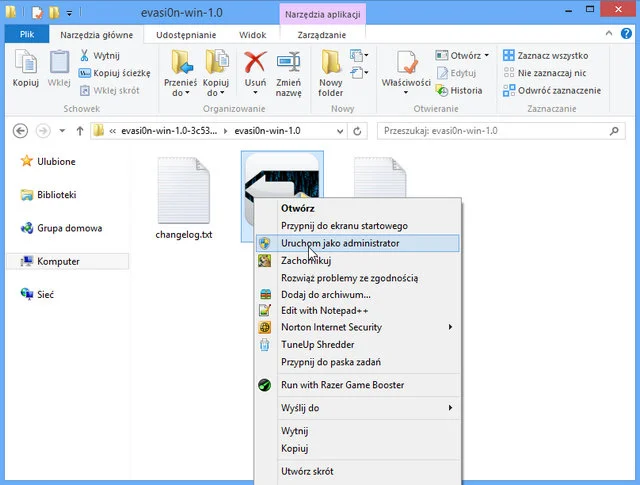Open Właściwości properties icon
Viewport: 640px width, 485px height.
(405, 67)
